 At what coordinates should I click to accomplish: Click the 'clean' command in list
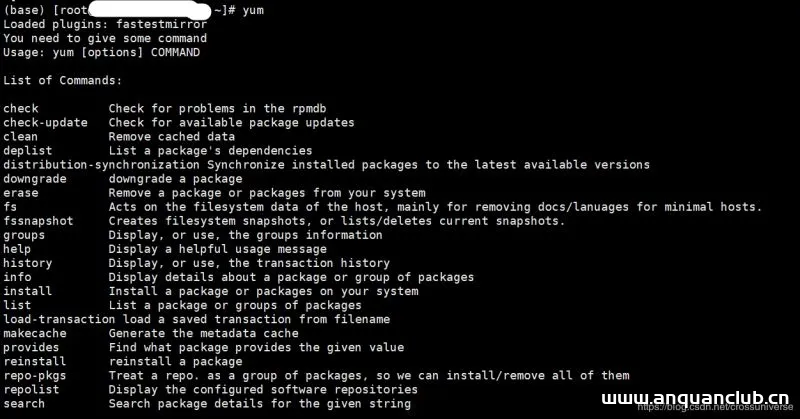(20, 137)
